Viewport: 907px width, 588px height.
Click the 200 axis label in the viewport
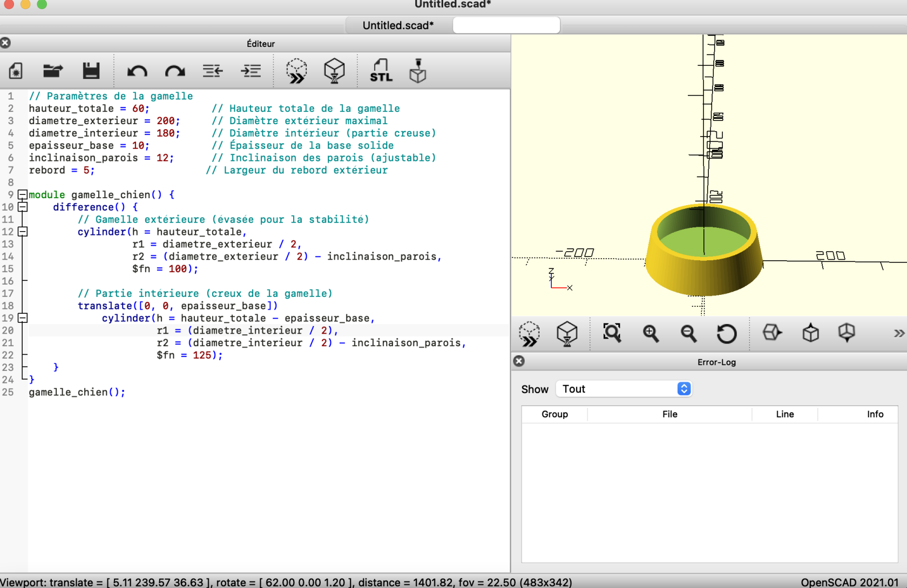click(x=830, y=255)
